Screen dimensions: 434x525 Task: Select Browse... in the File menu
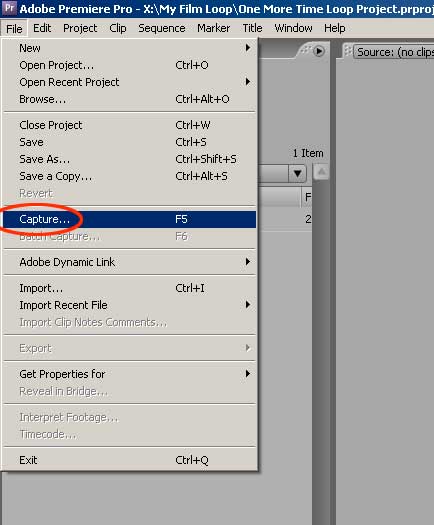[x=130, y=99]
